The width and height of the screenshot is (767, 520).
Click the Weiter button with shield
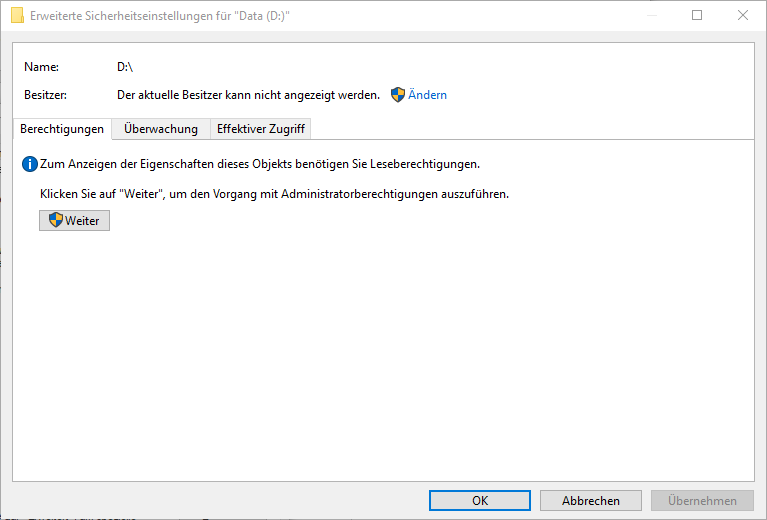(x=74, y=221)
